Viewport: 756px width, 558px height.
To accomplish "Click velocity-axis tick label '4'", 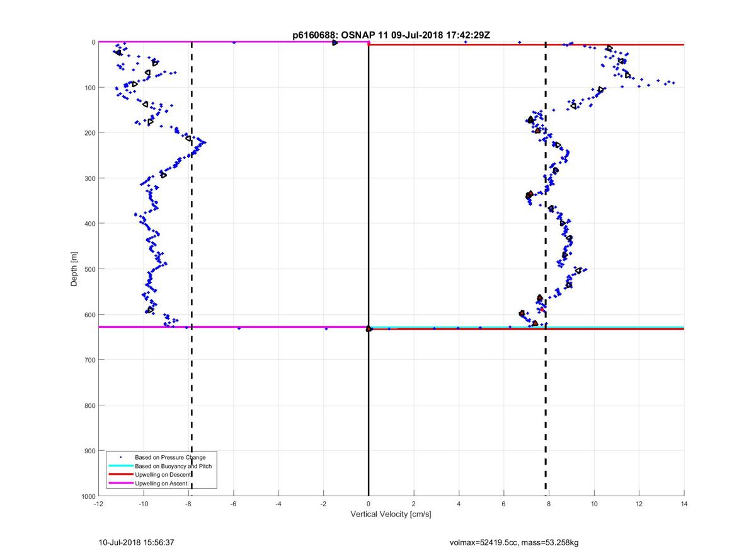I will tap(459, 504).
